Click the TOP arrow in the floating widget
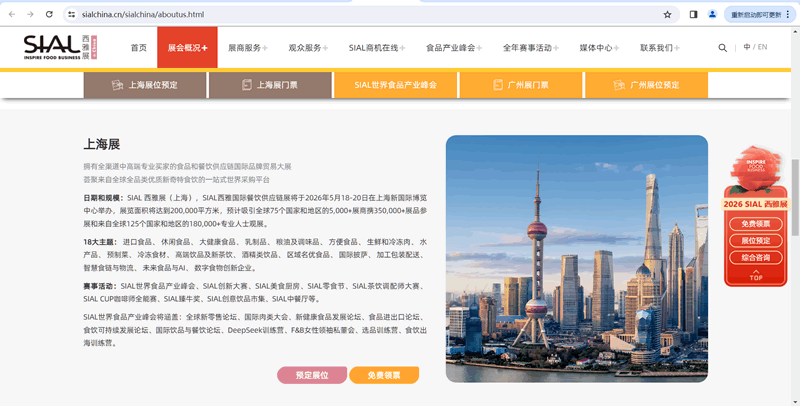 click(756, 275)
